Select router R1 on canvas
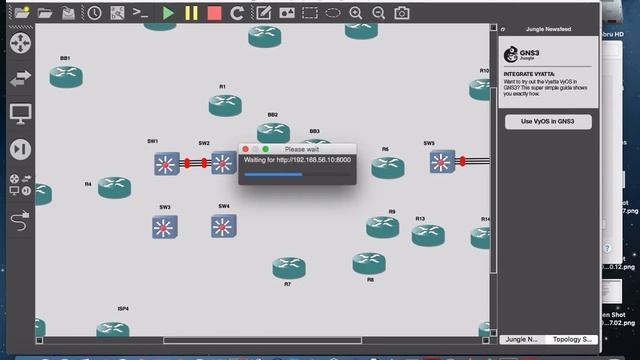Image resolution: width=640 pixels, height=360 pixels. [225, 105]
